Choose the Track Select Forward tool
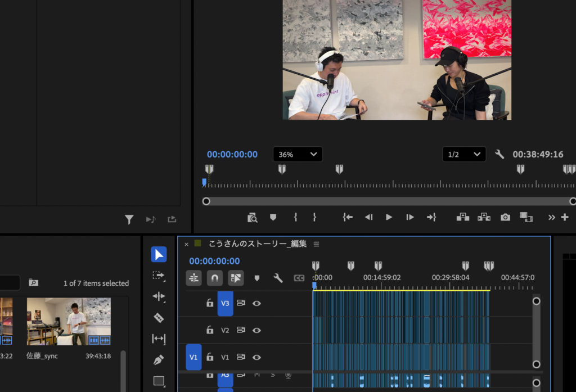 (x=159, y=276)
